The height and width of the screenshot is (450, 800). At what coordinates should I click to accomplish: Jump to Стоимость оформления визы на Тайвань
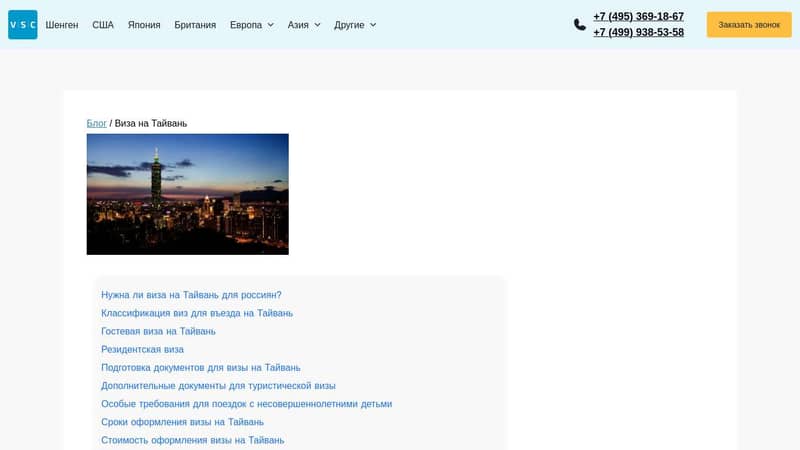click(192, 440)
